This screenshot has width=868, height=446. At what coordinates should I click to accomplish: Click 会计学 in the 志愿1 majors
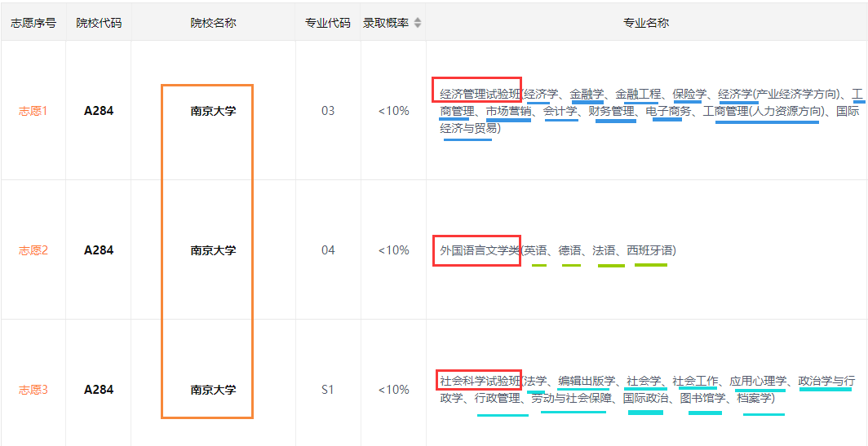[x=560, y=111]
